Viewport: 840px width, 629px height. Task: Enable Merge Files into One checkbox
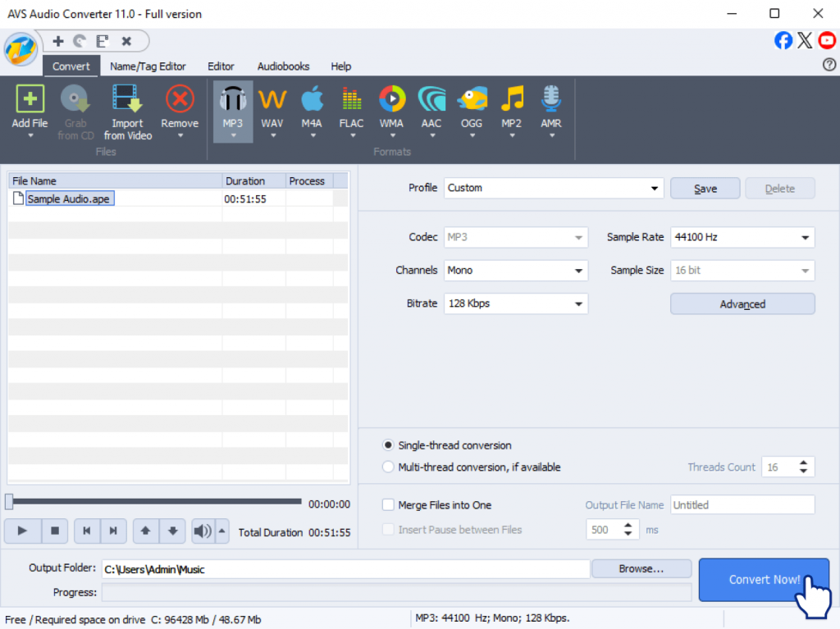point(388,505)
